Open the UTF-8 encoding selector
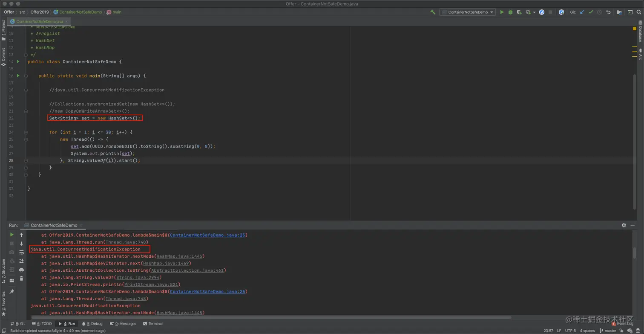The width and height of the screenshot is (644, 334). click(x=570, y=331)
